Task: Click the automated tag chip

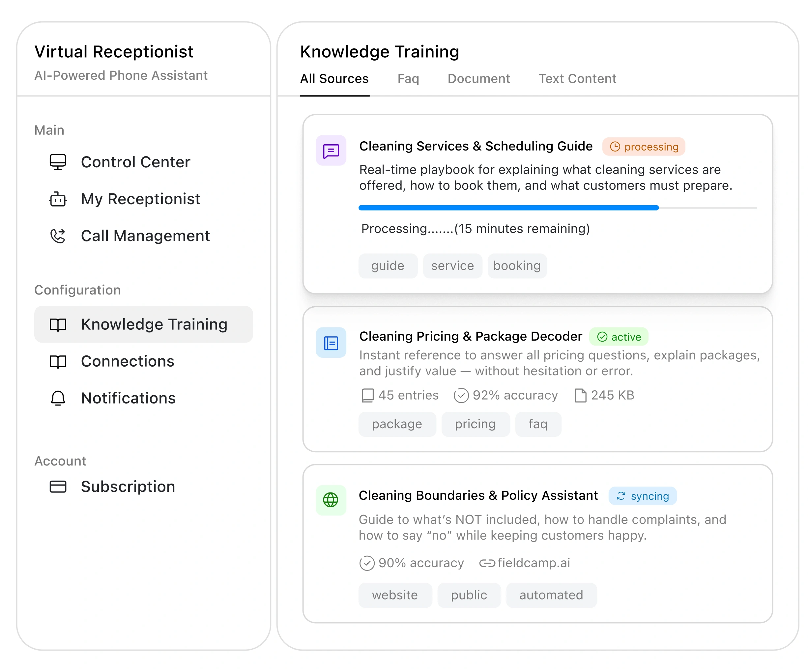Action: tap(551, 595)
